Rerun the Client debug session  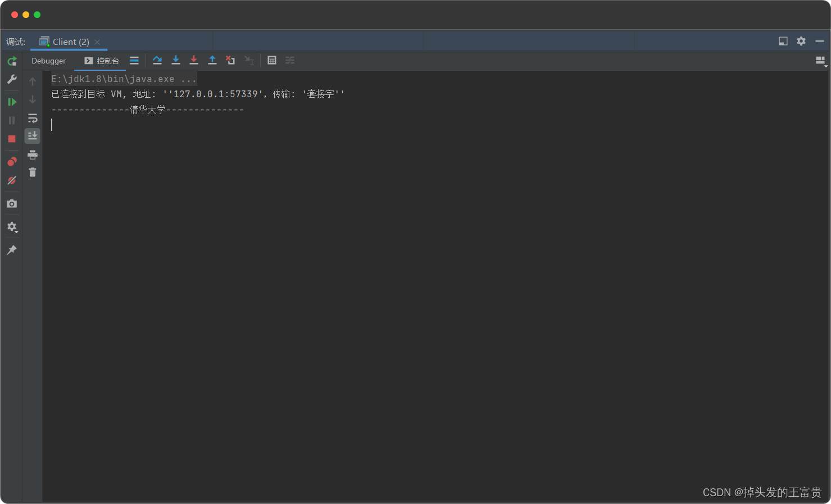(12, 61)
